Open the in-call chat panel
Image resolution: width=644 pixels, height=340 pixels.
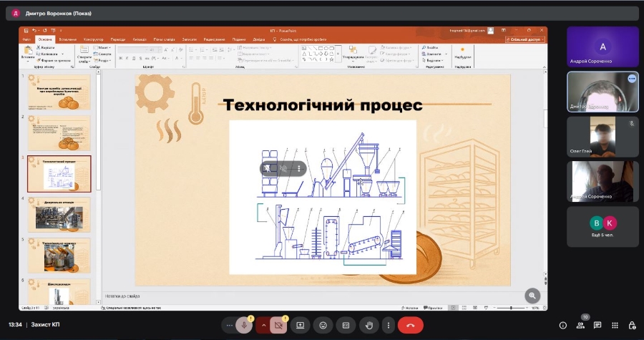click(x=597, y=325)
